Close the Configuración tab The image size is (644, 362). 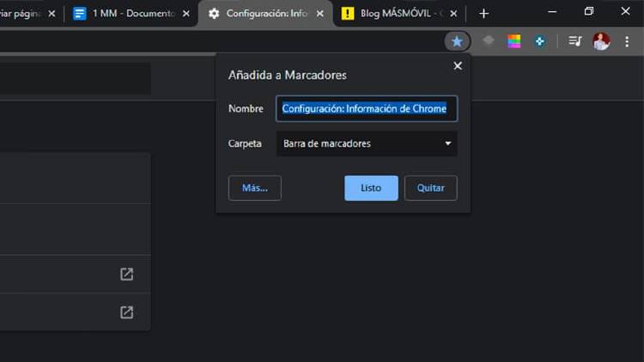click(320, 14)
